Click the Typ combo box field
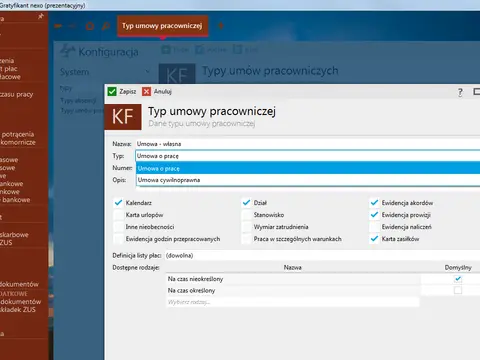The image size is (480, 360). (x=308, y=156)
